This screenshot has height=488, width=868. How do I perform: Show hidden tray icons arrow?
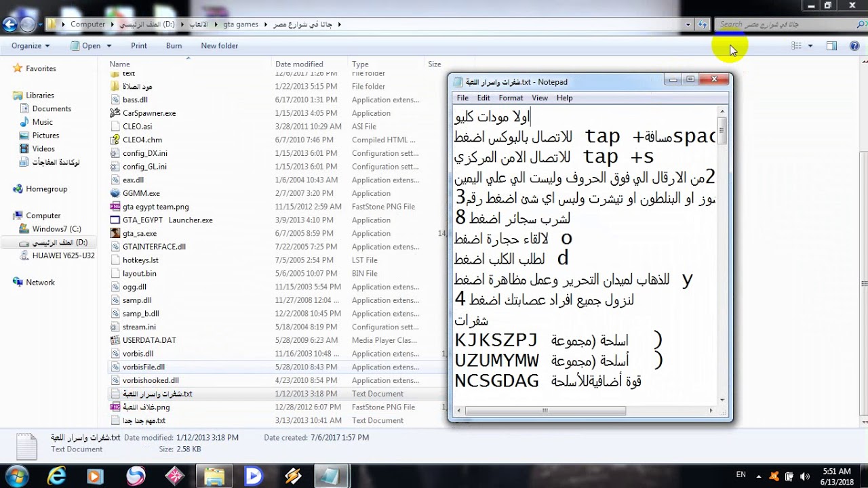(x=759, y=476)
